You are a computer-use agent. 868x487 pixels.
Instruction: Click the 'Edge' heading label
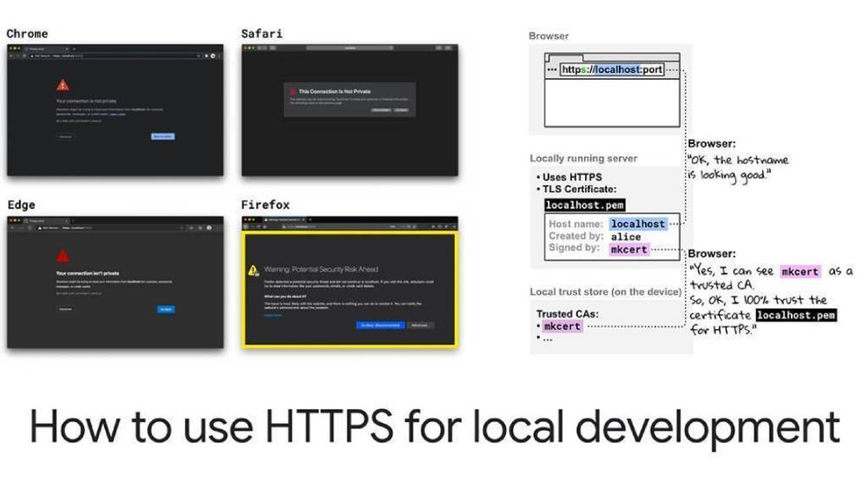[x=21, y=205]
